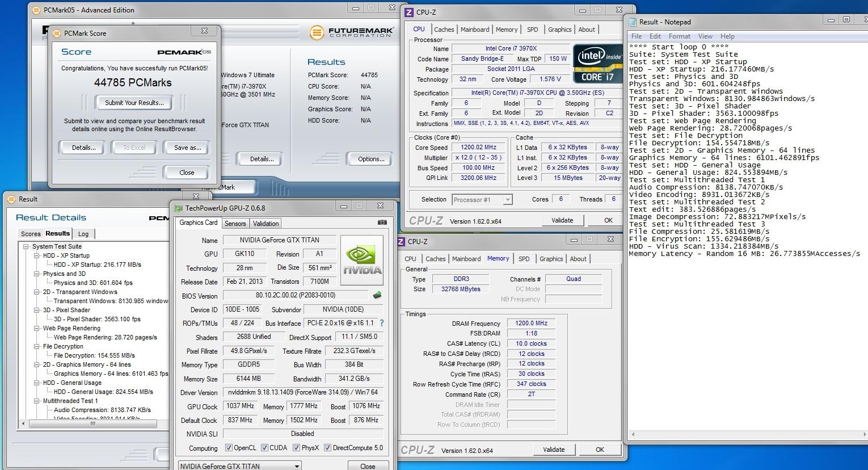
Task: Click the Result tree horizontal scrollbar
Action: pyautogui.click(x=93, y=423)
